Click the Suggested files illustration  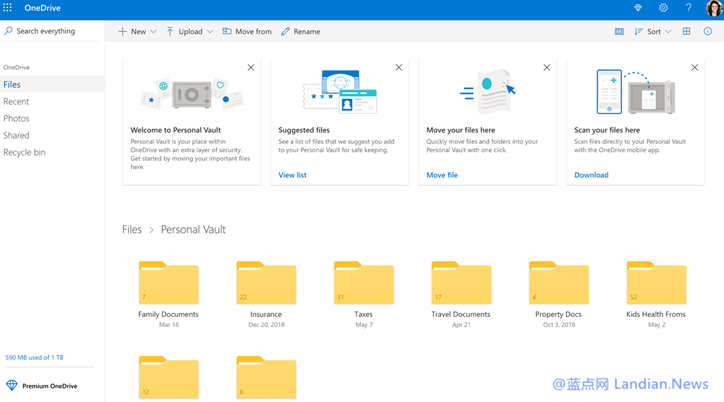[340, 92]
